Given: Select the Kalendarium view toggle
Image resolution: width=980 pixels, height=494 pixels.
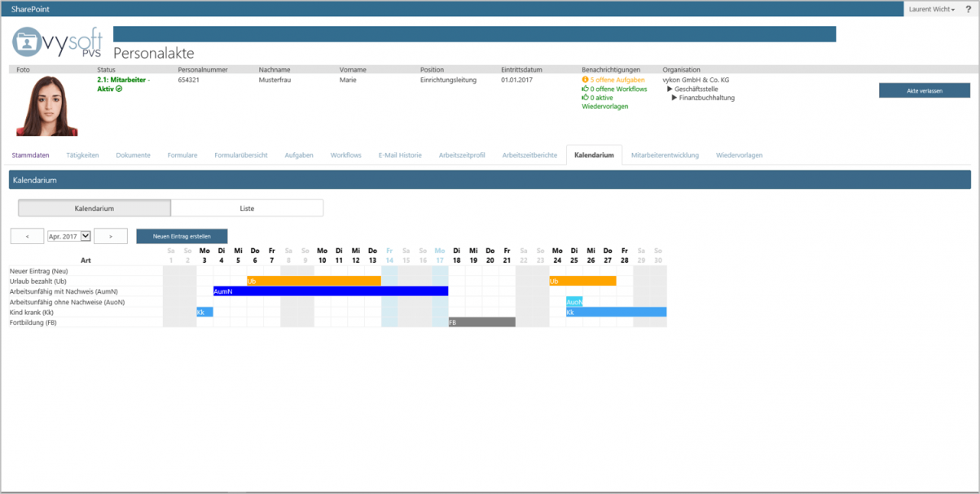Looking at the screenshot, I should 94,208.
